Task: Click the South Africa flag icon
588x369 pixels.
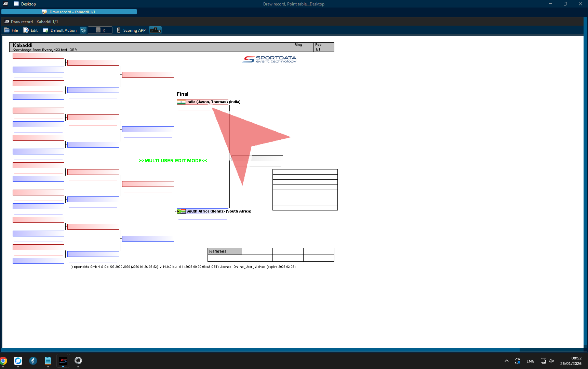Action: click(x=181, y=211)
